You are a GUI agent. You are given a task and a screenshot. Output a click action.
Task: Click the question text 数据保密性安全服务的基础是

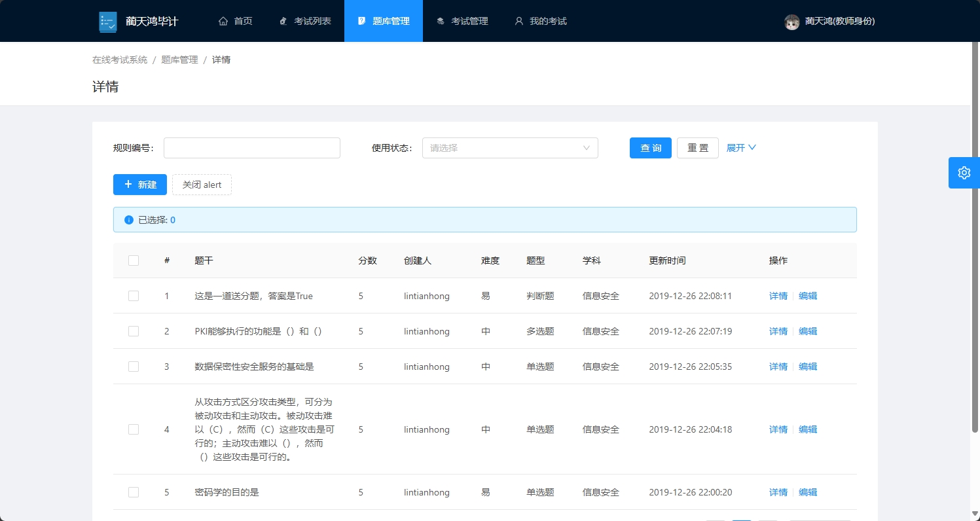255,367
